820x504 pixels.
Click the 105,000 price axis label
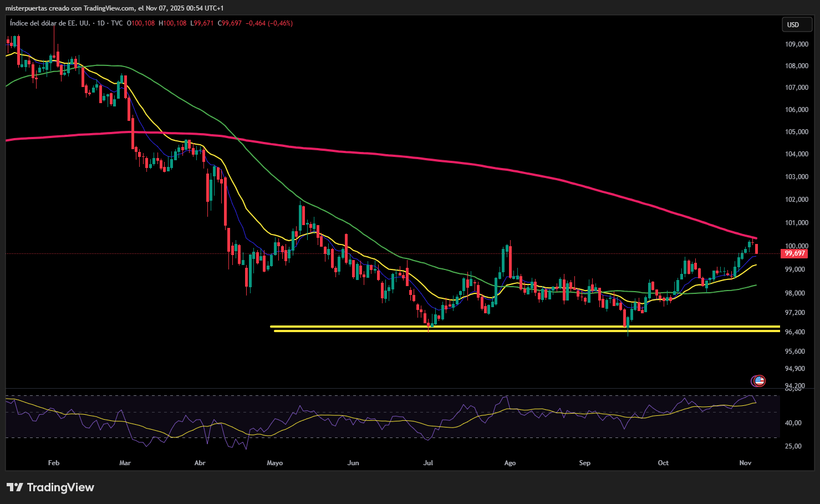(x=797, y=132)
